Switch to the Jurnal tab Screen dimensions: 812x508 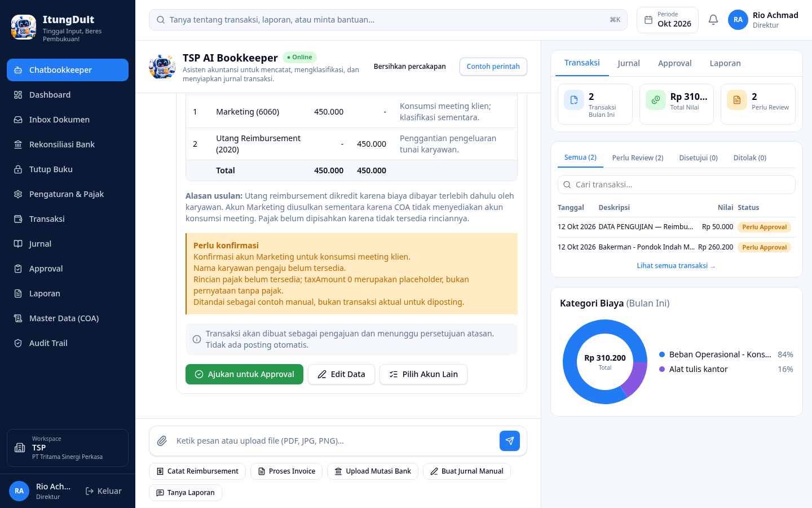(x=629, y=63)
